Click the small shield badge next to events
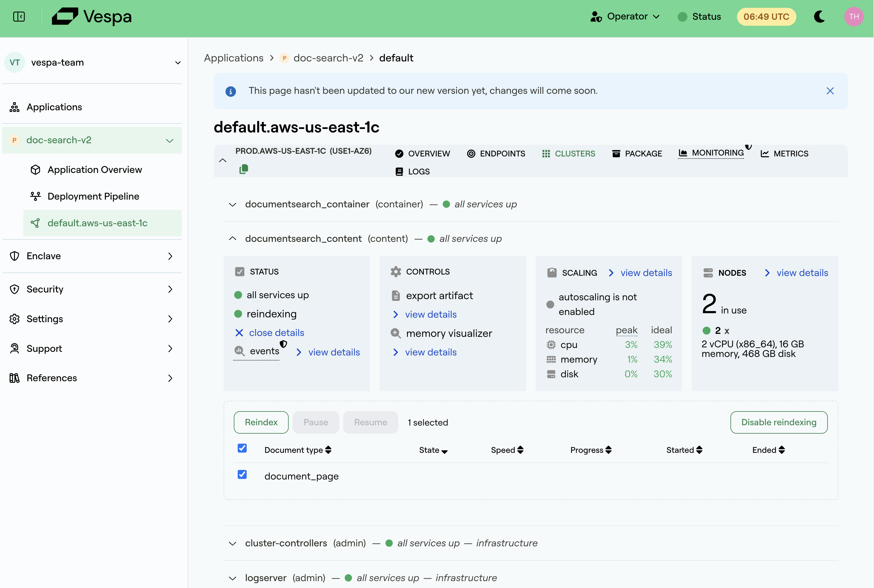The width and height of the screenshot is (874, 588). [x=284, y=343]
